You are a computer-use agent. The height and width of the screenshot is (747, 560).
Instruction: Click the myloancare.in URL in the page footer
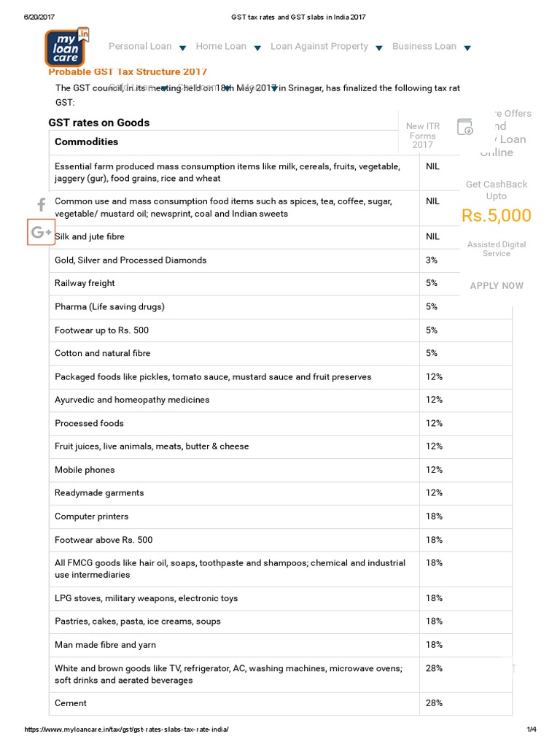131,729
